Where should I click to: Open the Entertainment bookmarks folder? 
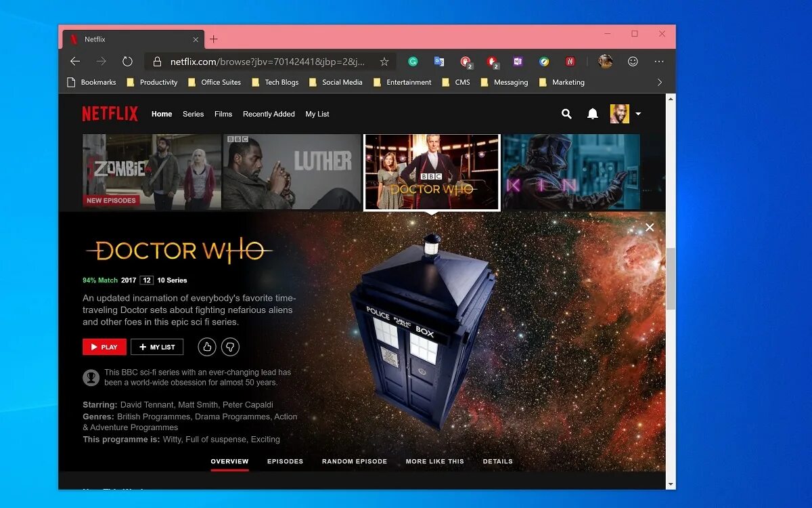(402, 83)
